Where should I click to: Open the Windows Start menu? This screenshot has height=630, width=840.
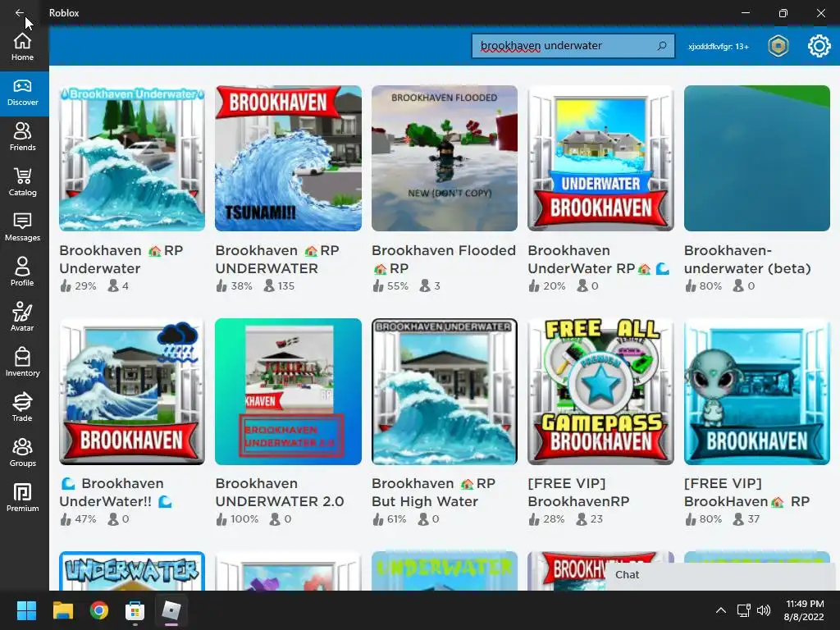coord(26,610)
